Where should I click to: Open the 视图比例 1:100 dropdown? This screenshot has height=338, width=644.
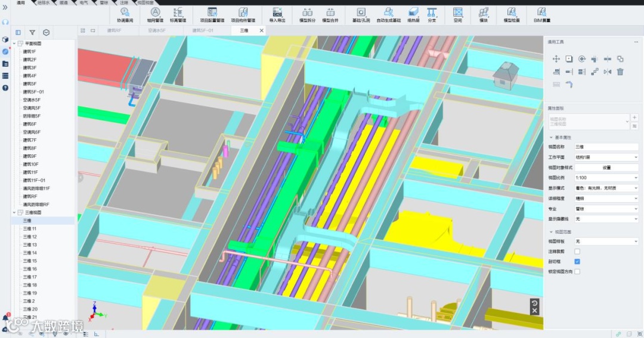[606, 178]
